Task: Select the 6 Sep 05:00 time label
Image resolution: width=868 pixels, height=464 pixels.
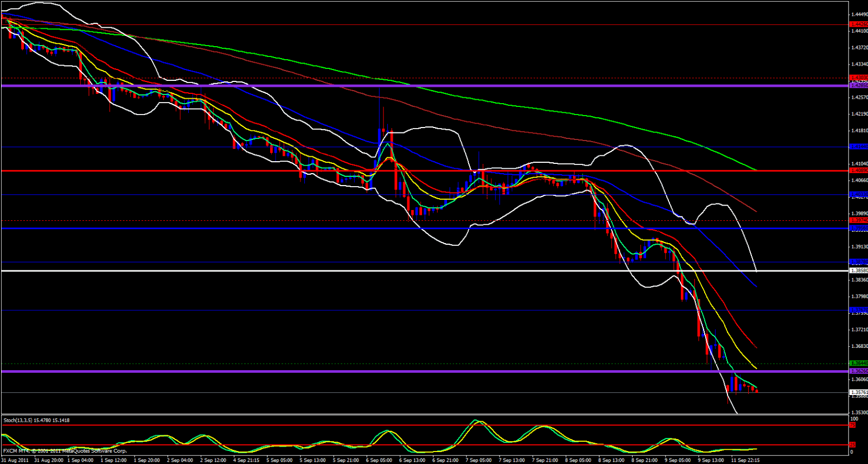Action: click(x=379, y=460)
